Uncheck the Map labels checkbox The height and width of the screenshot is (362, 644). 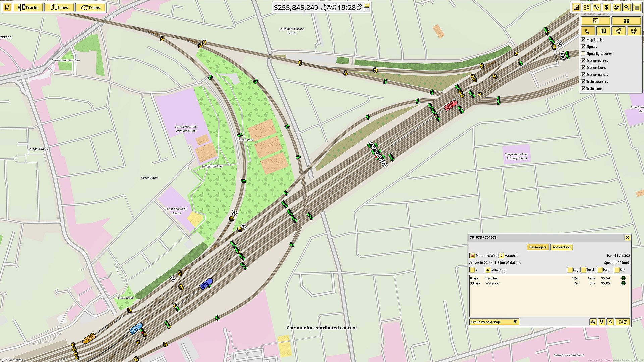point(583,40)
